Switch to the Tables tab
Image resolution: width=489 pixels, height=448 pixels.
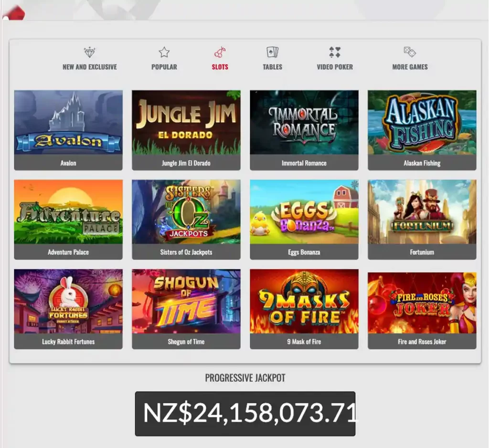click(272, 60)
